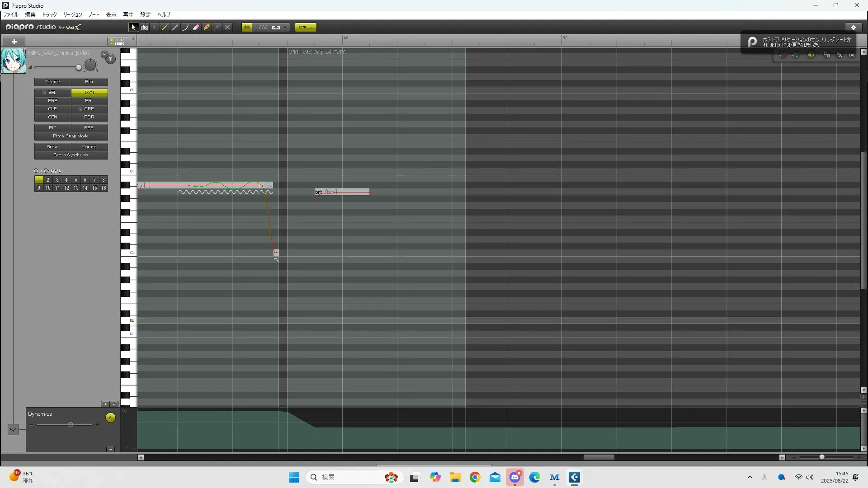
Task: Select the pencil draw tool
Action: (165, 28)
